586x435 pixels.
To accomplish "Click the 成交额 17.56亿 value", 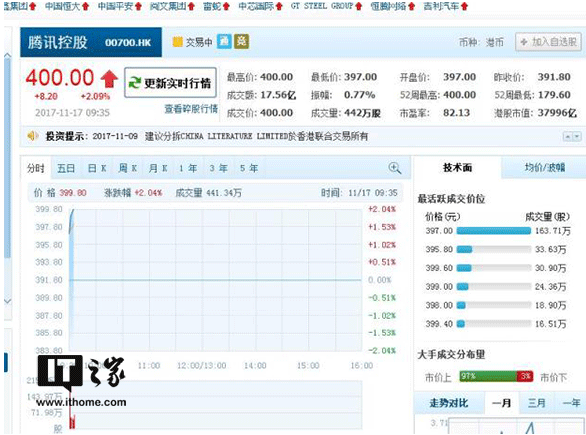I will click(278, 95).
